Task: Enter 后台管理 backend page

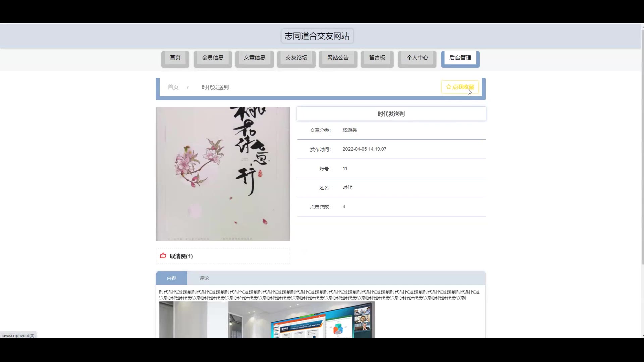Action: coord(460,58)
